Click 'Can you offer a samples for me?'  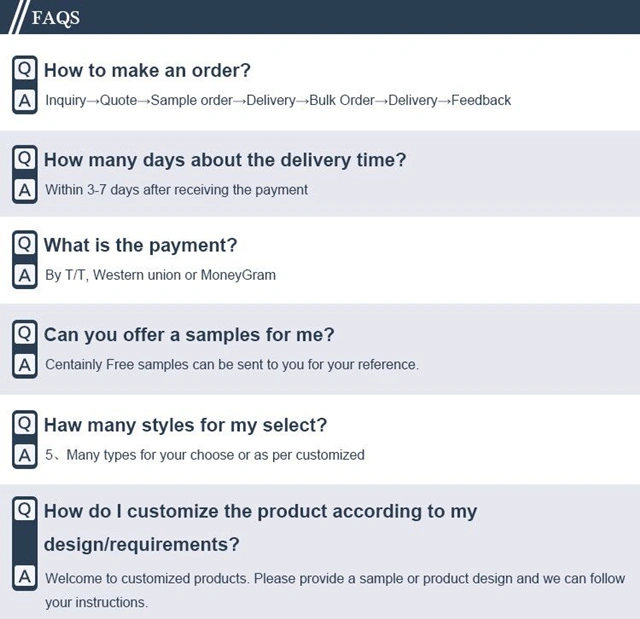click(189, 335)
